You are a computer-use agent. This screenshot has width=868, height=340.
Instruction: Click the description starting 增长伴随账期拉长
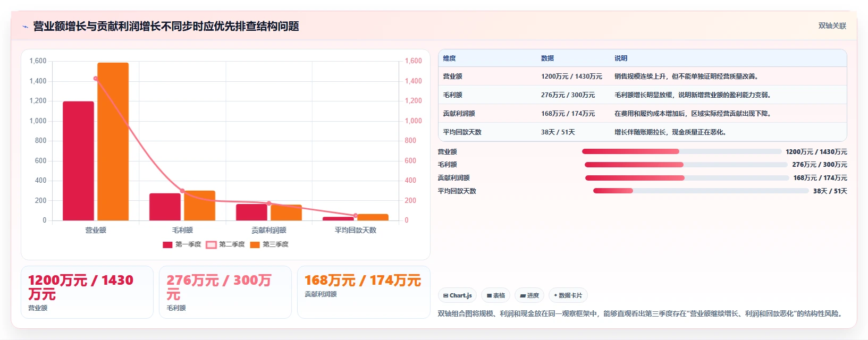[671, 132]
